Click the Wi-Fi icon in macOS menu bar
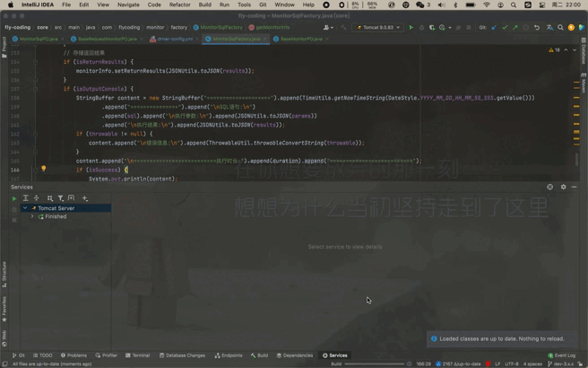The image size is (588, 368). coord(487,4)
